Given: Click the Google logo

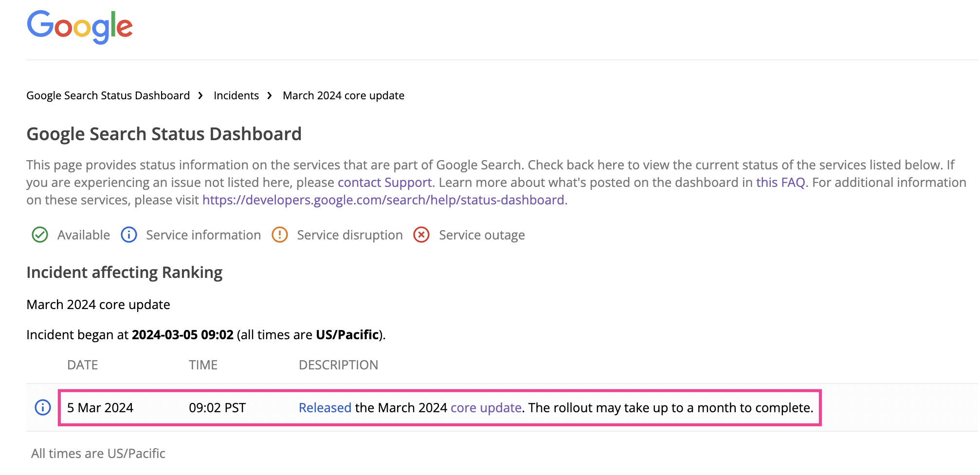Looking at the screenshot, I should (x=80, y=27).
